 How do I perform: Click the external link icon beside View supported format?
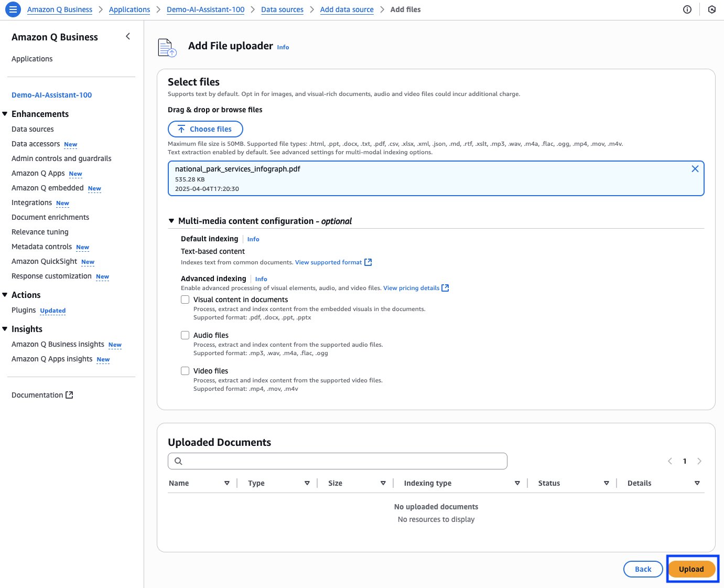[368, 262]
